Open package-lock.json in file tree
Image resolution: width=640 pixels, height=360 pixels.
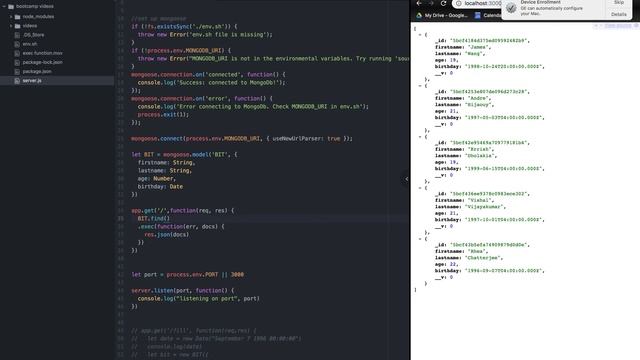[x=42, y=62]
